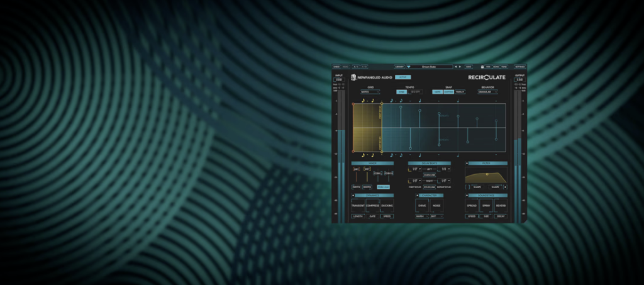Open the Grid Notes dropdown

tap(370, 92)
